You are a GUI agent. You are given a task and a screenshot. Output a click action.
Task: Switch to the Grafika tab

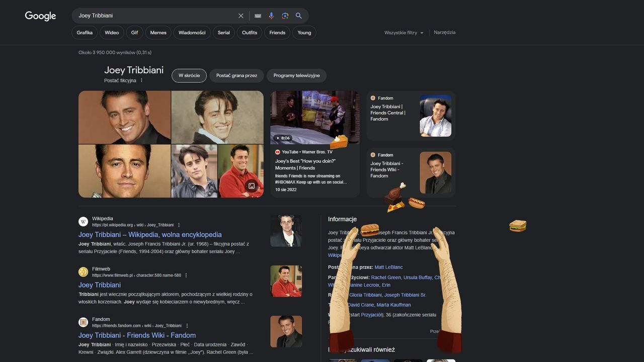(85, 33)
